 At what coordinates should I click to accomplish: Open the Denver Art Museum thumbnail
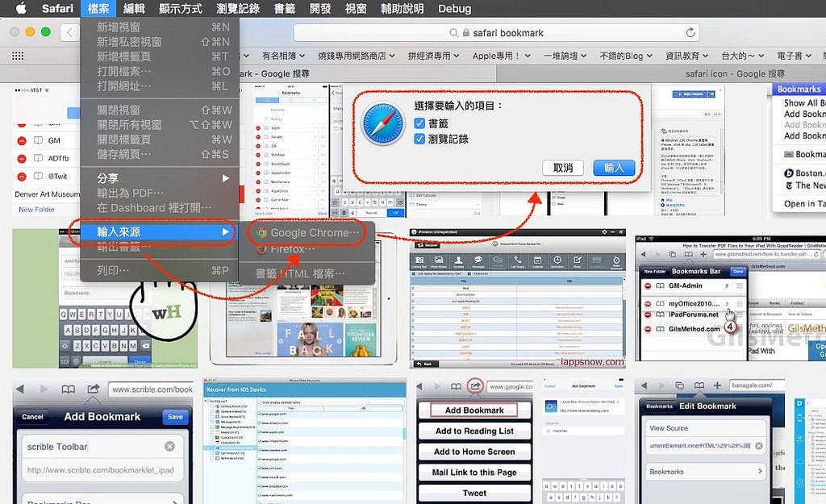click(x=46, y=150)
